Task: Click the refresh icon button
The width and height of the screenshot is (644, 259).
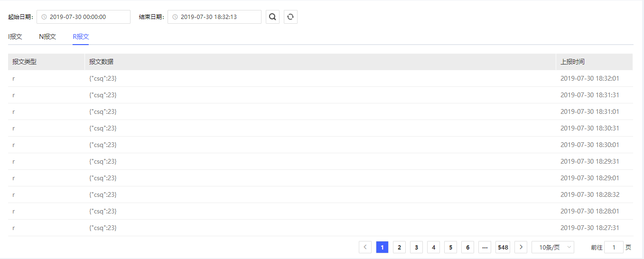Action: click(x=290, y=17)
